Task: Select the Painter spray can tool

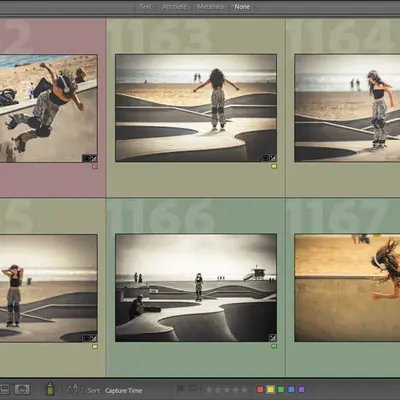Action: (x=50, y=389)
